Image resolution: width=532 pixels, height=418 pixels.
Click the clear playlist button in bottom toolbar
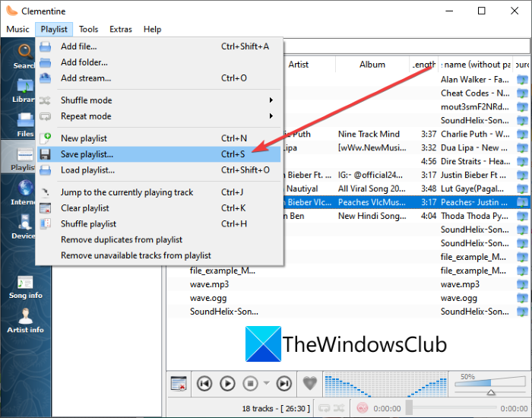179,383
